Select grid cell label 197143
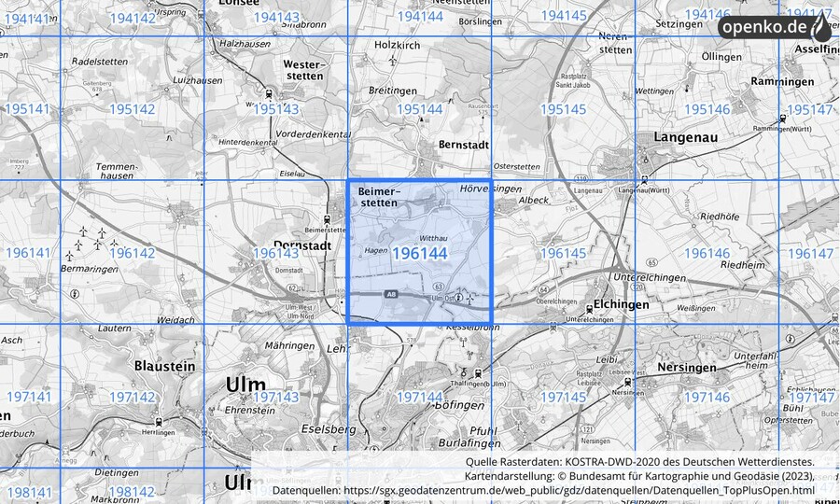 point(276,397)
